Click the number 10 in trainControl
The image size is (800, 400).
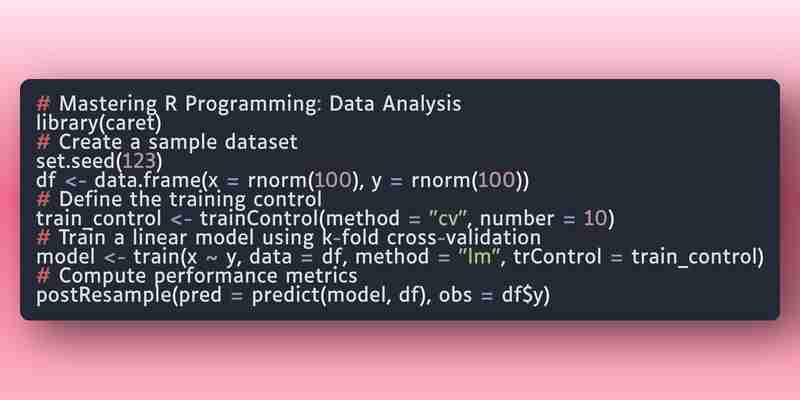[595, 219]
